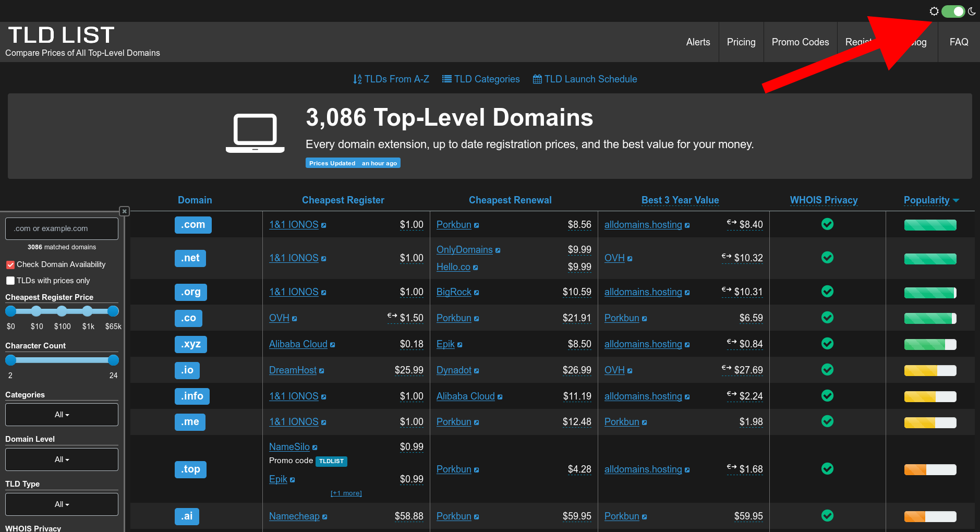980x532 pixels.
Task: Open the settings gear icon
Action: (x=934, y=10)
